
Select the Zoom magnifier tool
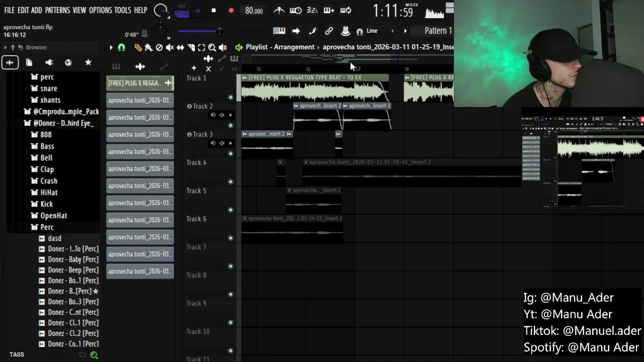pos(212,47)
